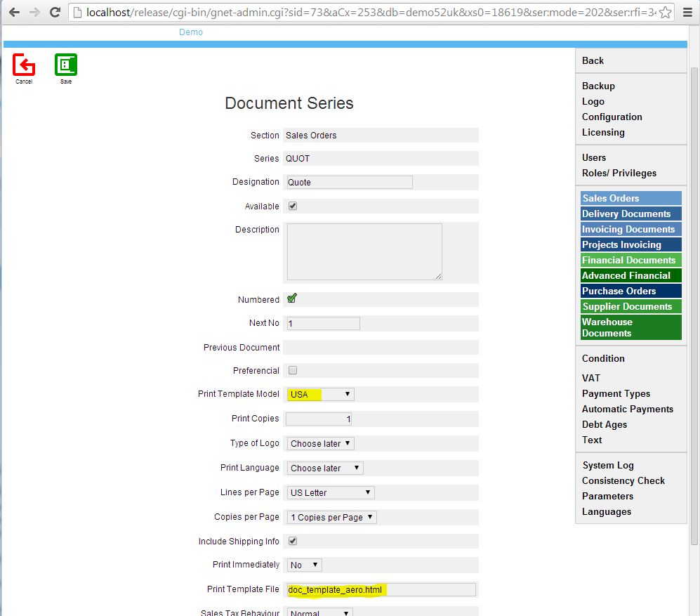
Task: Open the Chrome hamburger menu
Action: tap(688, 13)
